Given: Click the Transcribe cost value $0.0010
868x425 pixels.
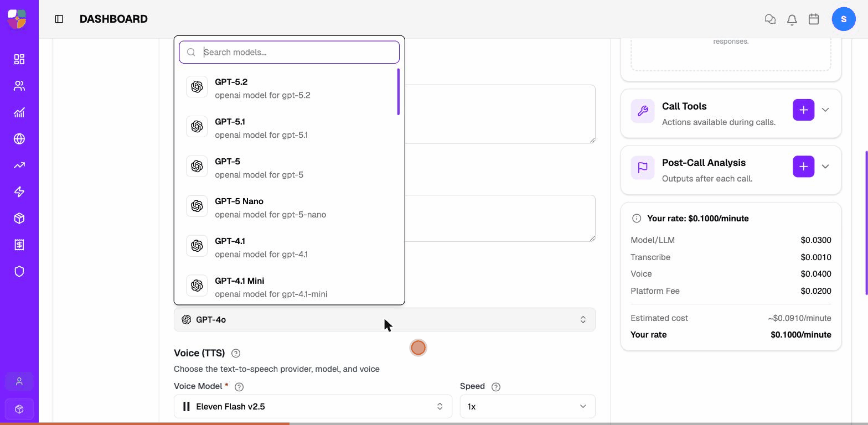Looking at the screenshot, I should tap(815, 257).
